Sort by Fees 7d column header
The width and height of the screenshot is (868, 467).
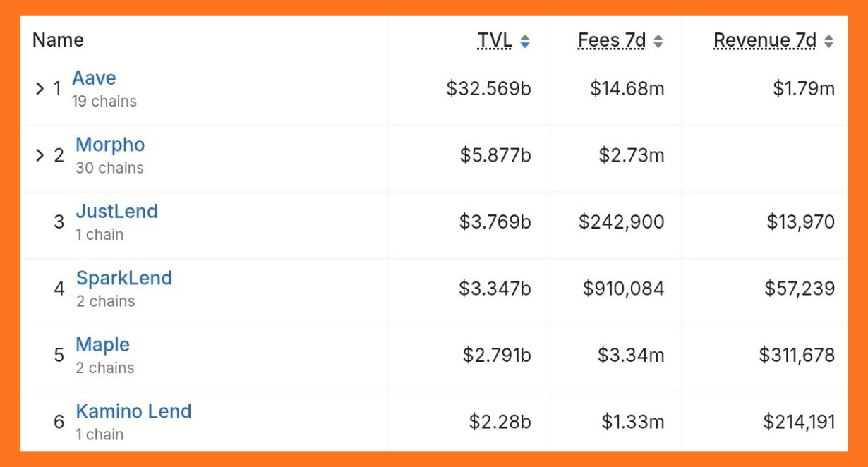coord(612,41)
